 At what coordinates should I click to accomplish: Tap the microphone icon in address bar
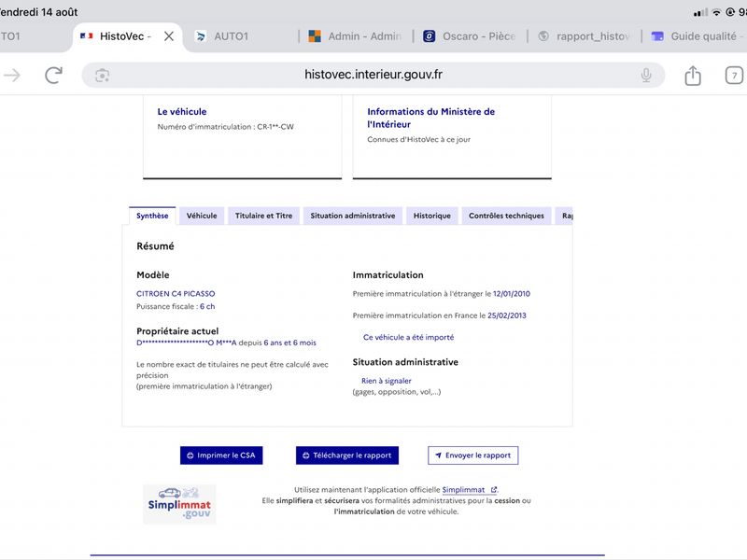pyautogui.click(x=646, y=75)
